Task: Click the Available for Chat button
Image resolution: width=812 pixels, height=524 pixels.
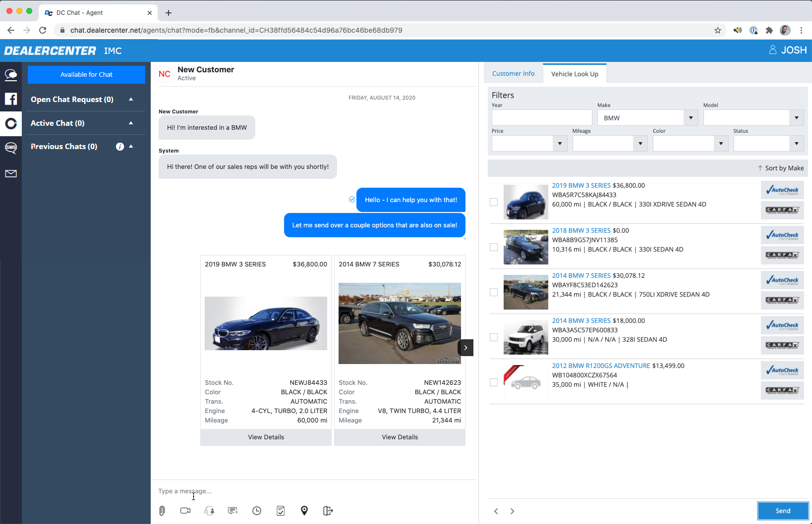Action: click(x=86, y=75)
